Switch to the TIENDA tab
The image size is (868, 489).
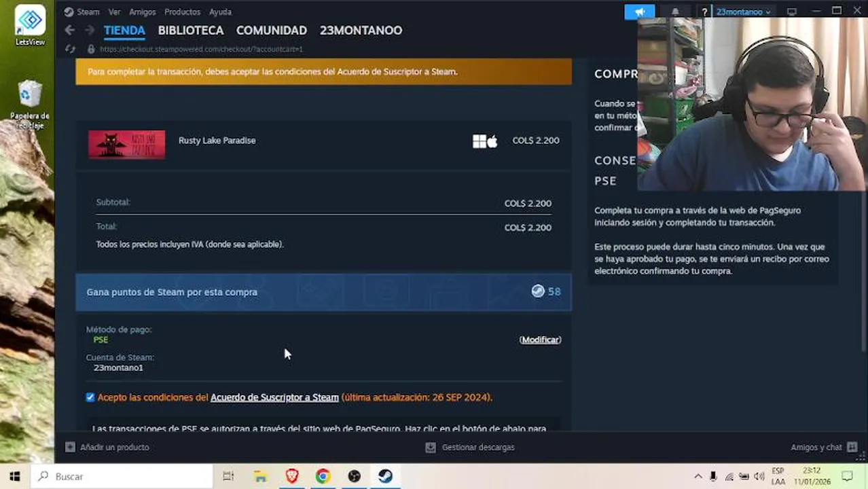click(124, 31)
